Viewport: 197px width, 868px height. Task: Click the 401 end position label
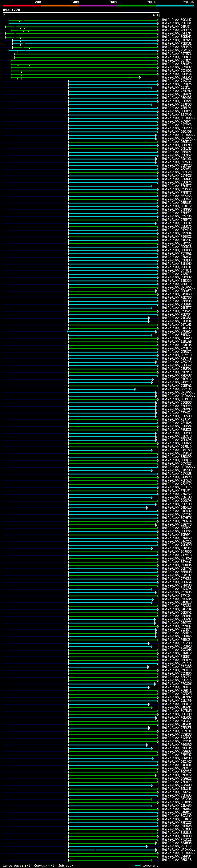(x=155, y=15)
